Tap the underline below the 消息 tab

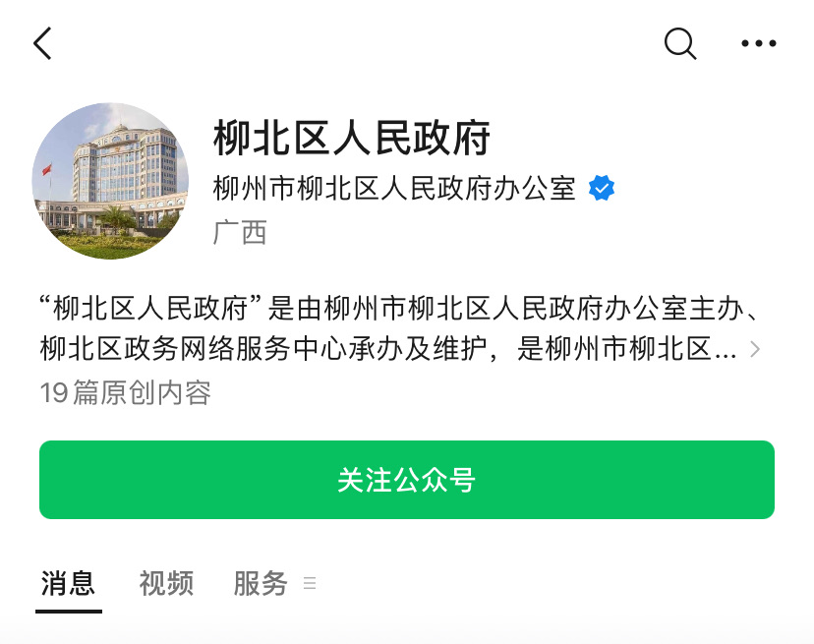pos(69,612)
